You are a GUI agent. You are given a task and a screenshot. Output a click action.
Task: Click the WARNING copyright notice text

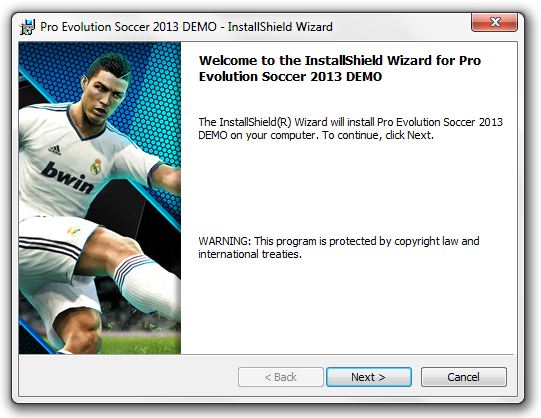[338, 247]
